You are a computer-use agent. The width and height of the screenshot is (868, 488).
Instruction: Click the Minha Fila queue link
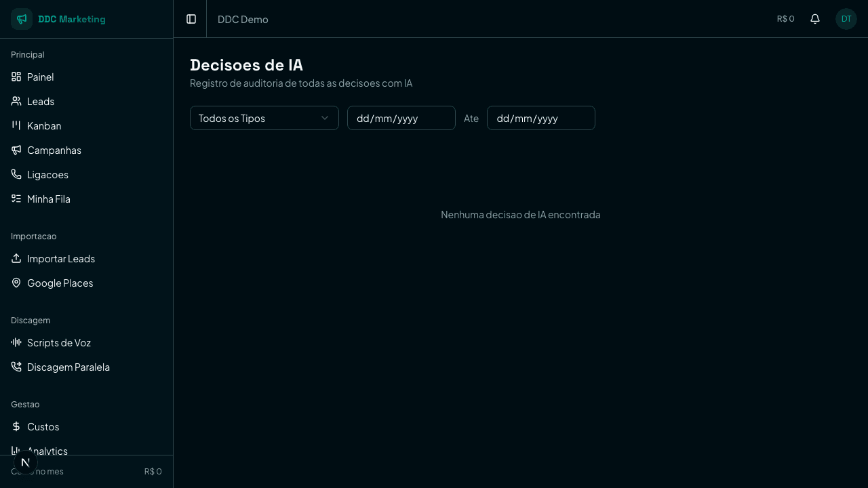click(x=48, y=199)
